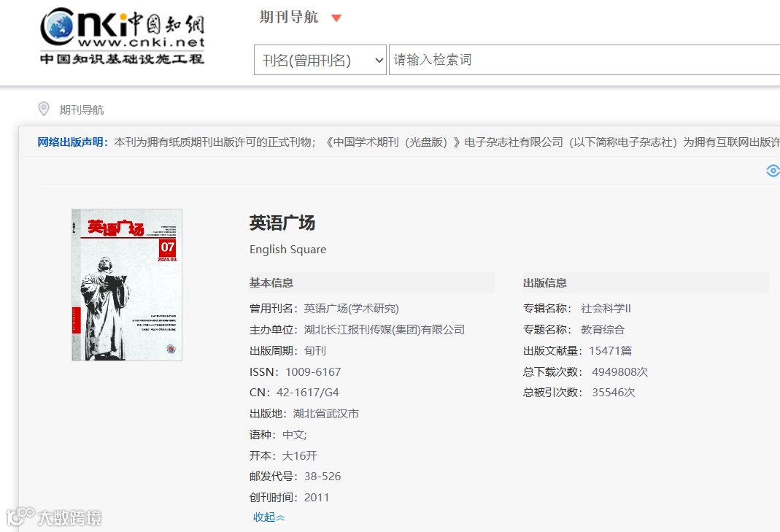This screenshot has height=532, width=780.
Task: Open the 期刊导航 breadcrumb link
Action: tap(82, 110)
